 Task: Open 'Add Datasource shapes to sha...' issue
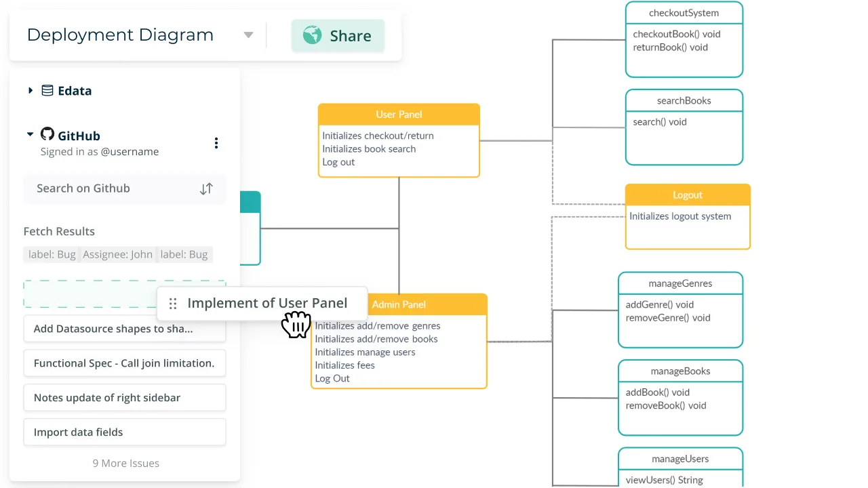pyautogui.click(x=125, y=329)
